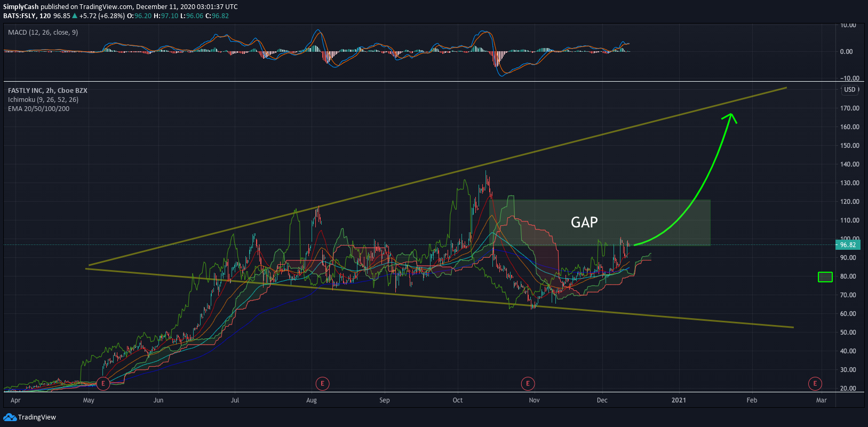Click the MACD 10.00 scale label
868x427 pixels.
point(848,25)
